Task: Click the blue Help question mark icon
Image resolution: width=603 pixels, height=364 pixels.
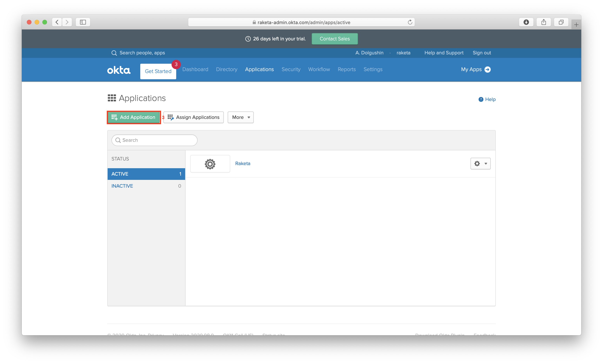Action: (x=481, y=99)
